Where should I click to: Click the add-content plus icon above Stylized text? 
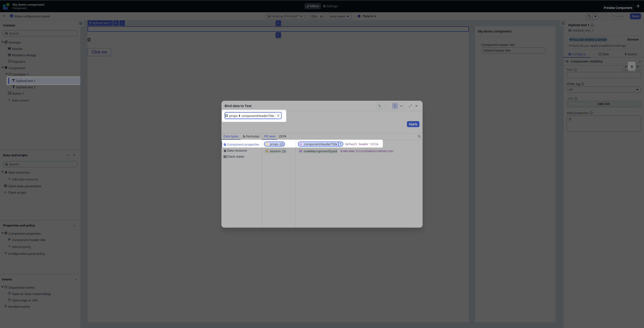click(x=278, y=23)
